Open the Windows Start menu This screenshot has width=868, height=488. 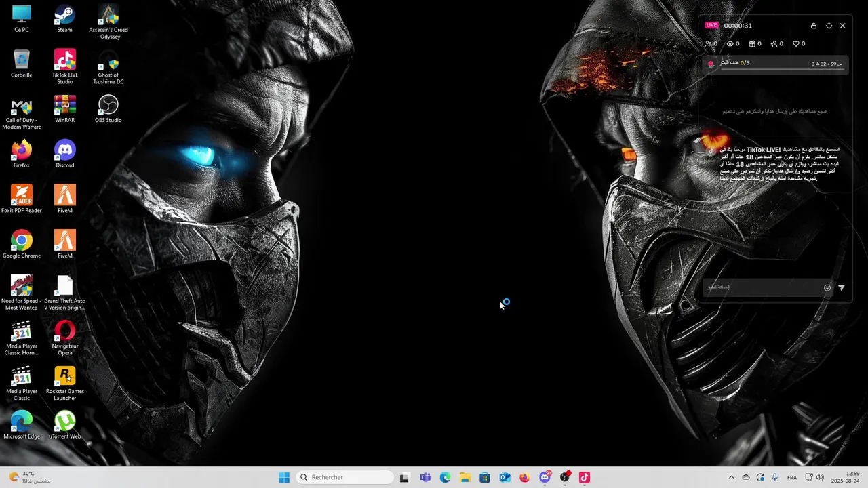coord(284,477)
